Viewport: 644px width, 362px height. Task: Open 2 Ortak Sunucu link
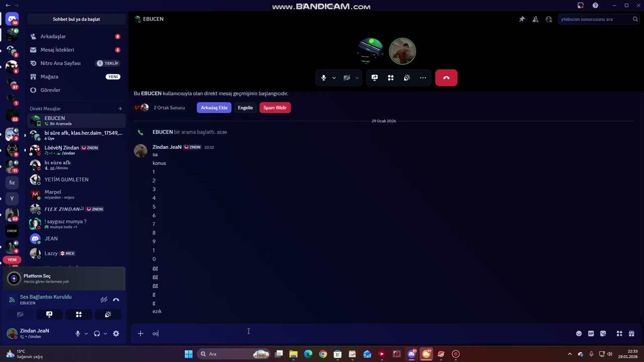pyautogui.click(x=169, y=108)
